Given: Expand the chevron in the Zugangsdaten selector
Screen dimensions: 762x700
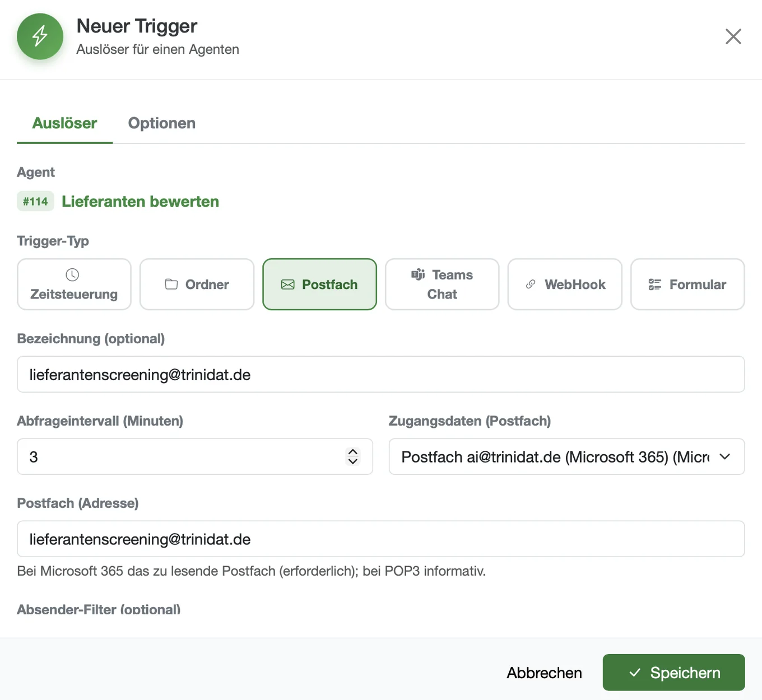Looking at the screenshot, I should pyautogui.click(x=724, y=456).
